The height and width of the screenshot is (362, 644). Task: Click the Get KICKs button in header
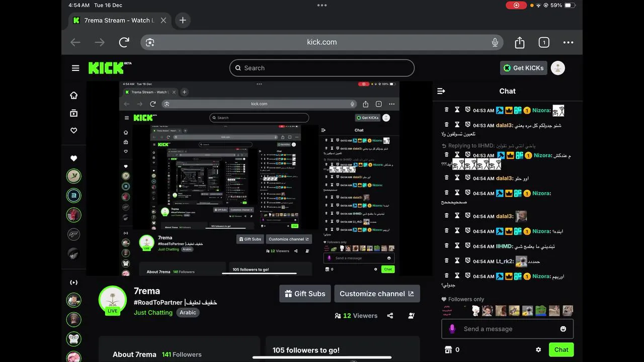coord(524,68)
